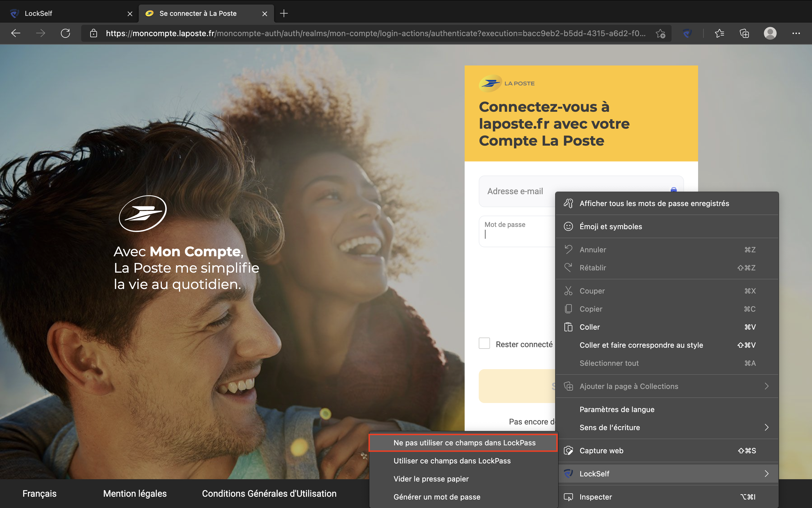Click the Capture web icon
Viewport: 812px width, 508px height.
point(568,450)
